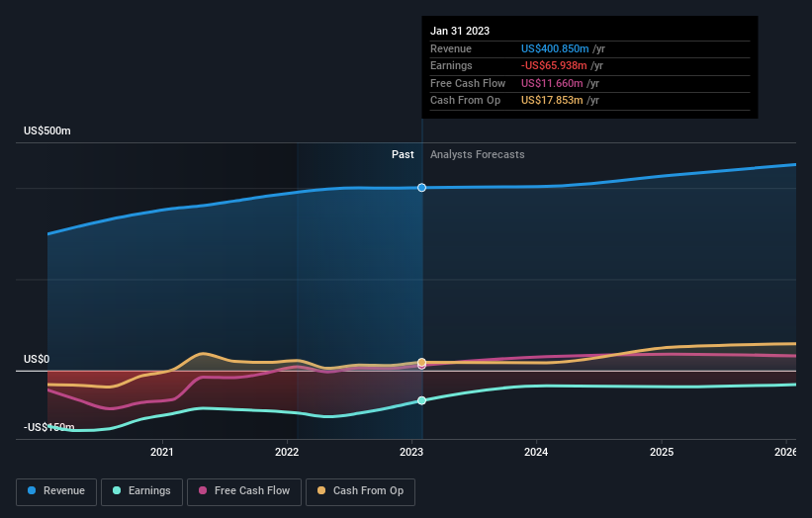Click the 2023 x-axis label

(x=411, y=452)
